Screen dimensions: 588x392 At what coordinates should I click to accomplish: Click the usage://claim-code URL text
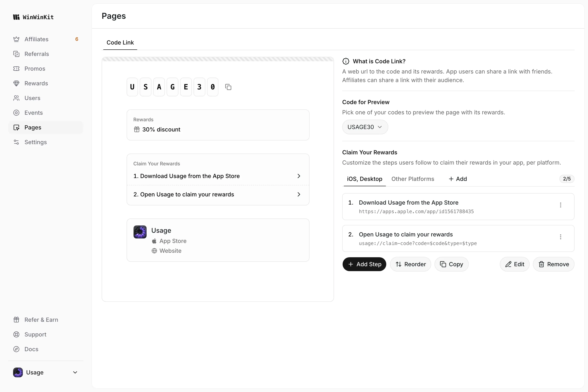coord(418,244)
